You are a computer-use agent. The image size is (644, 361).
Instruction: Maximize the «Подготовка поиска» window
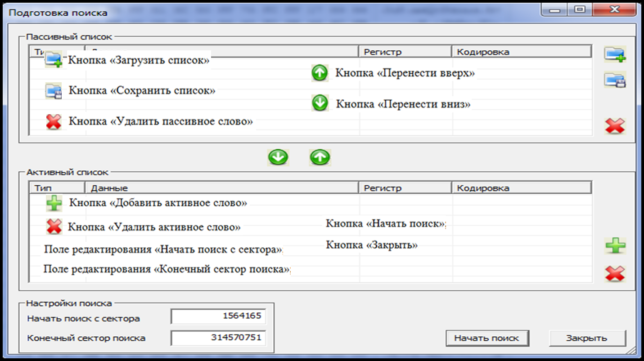pos(580,9)
